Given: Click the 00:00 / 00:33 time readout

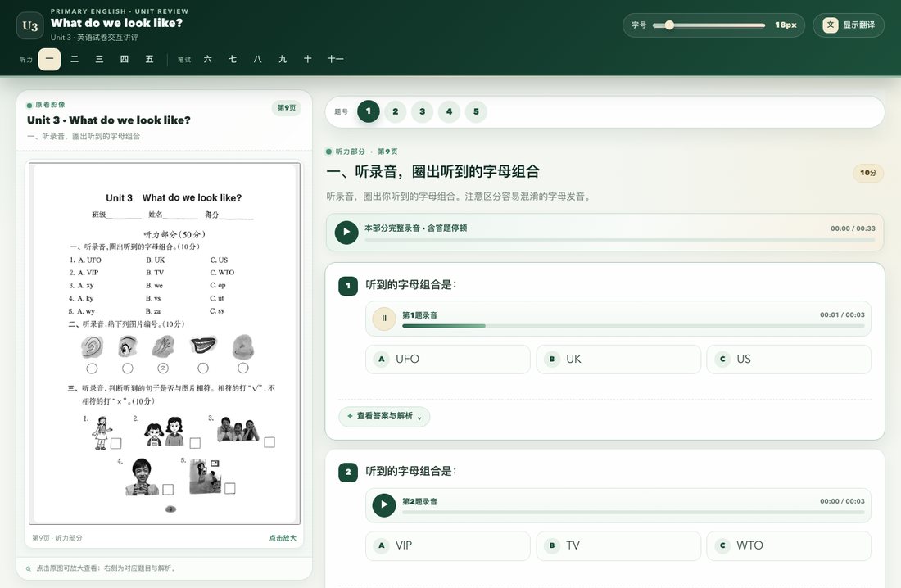Looking at the screenshot, I should click(x=853, y=228).
